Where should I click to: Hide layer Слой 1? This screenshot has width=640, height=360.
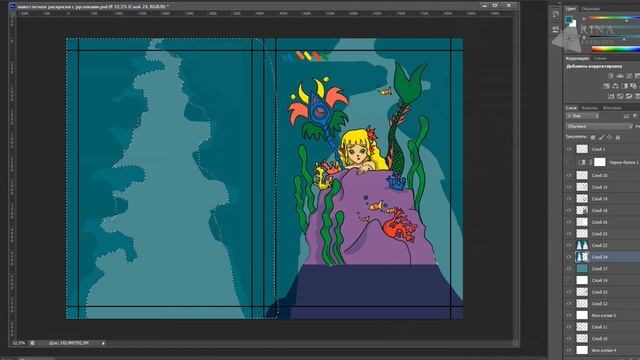tap(569, 149)
